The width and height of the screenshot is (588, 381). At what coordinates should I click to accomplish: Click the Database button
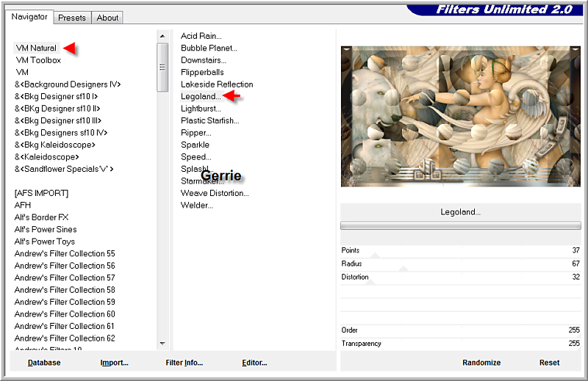tap(44, 363)
